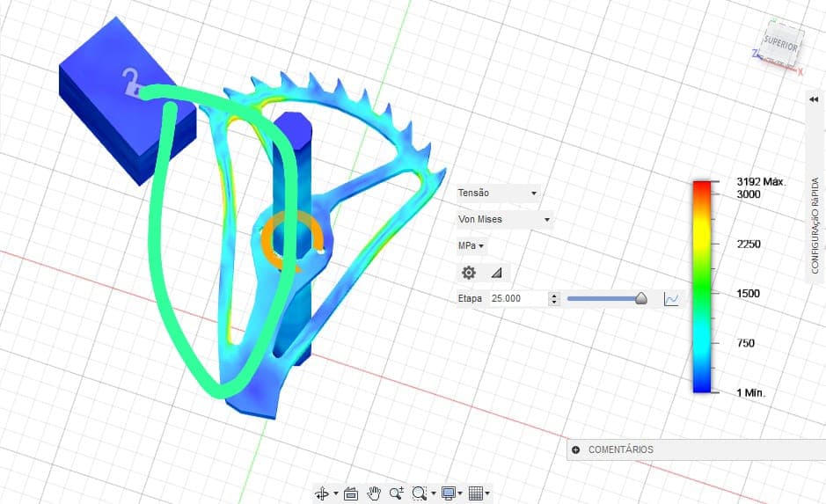Choose the Zoom Window fit tool

tap(420, 493)
